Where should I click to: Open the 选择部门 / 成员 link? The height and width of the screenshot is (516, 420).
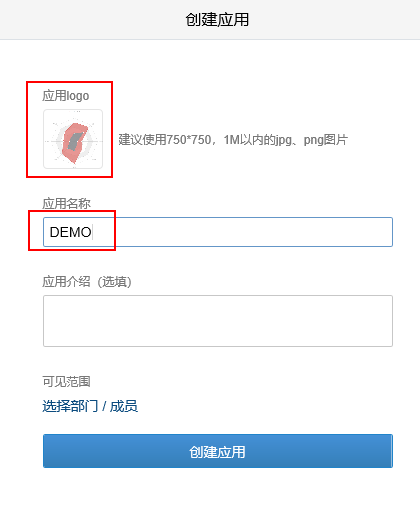point(90,406)
